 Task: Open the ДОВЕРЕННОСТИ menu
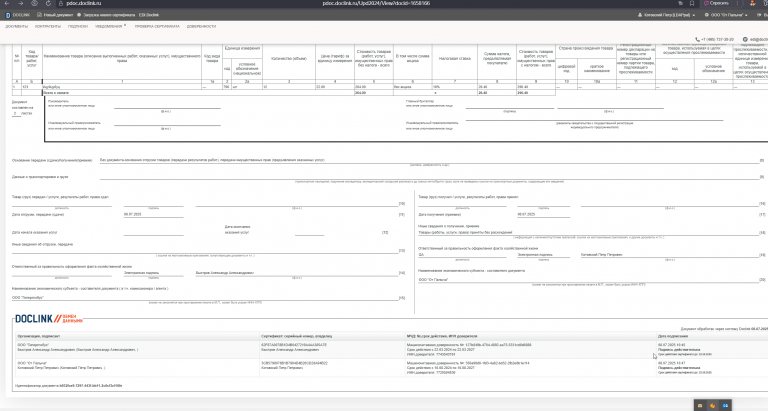[x=201, y=26]
